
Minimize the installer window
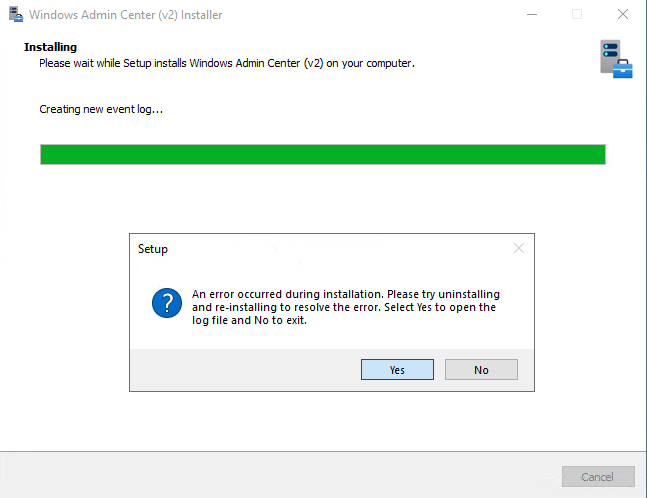click(531, 15)
